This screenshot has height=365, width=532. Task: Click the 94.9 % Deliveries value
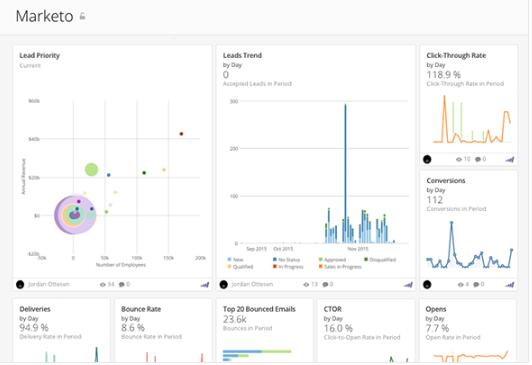coord(34,328)
